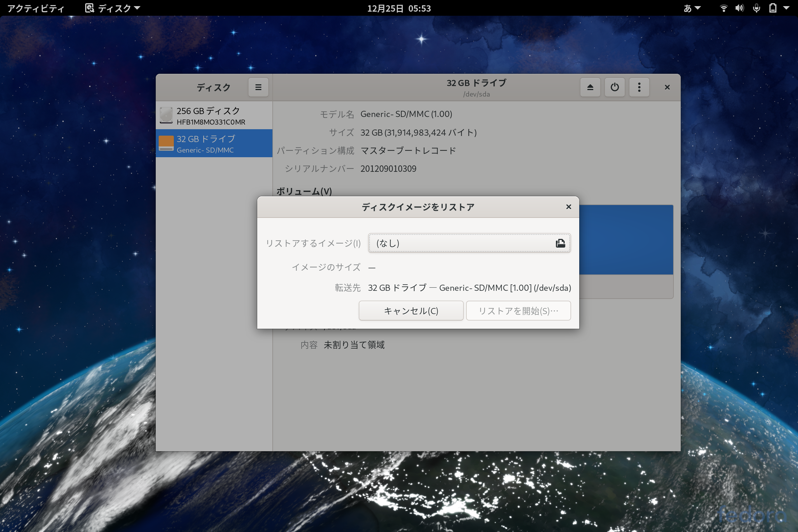Click the microphone status icon

pyautogui.click(x=756, y=8)
